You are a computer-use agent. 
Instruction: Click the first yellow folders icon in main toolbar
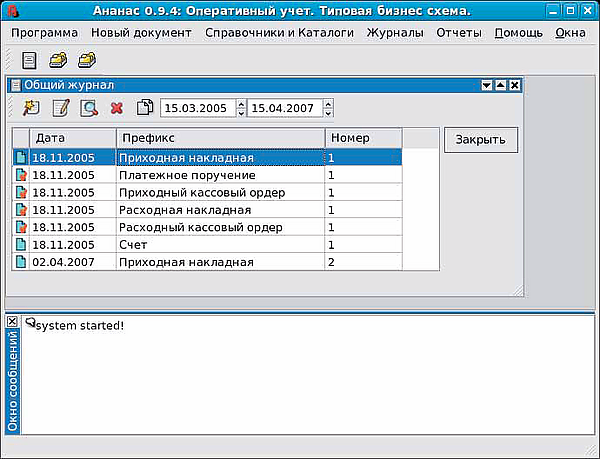58,60
